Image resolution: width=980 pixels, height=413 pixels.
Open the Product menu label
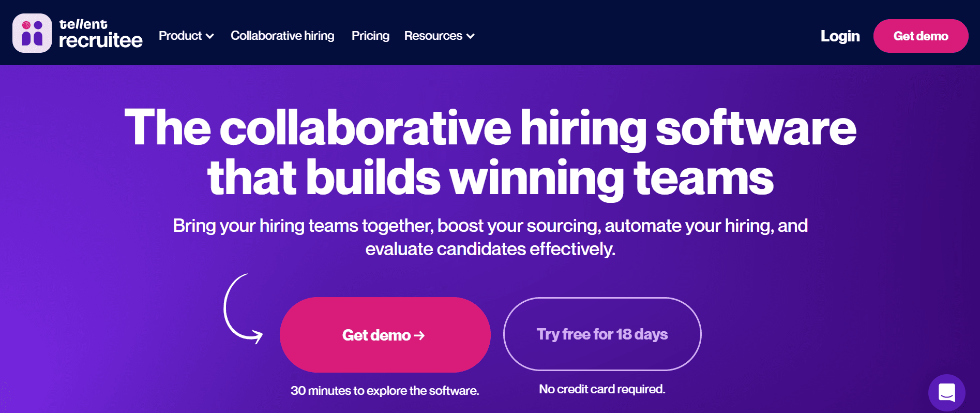click(x=180, y=36)
